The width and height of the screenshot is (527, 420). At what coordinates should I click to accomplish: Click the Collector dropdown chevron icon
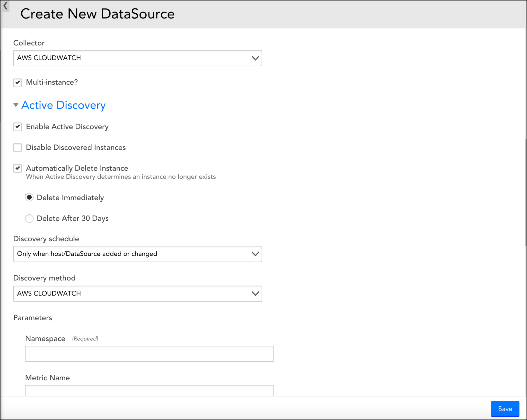click(255, 58)
